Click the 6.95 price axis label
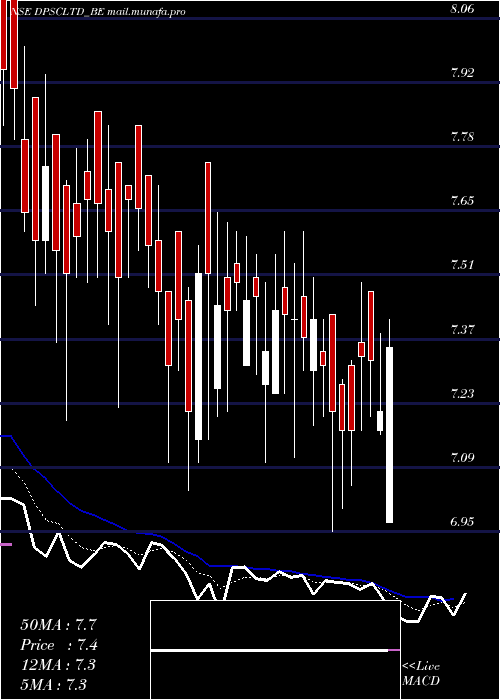Image resolution: width=500 pixels, height=700 pixels. click(x=462, y=521)
